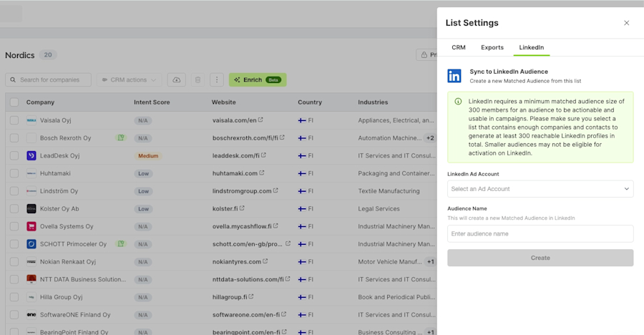The image size is (644, 335).
Task: Click the Low intent badge for Huhtamaki
Action: click(143, 173)
